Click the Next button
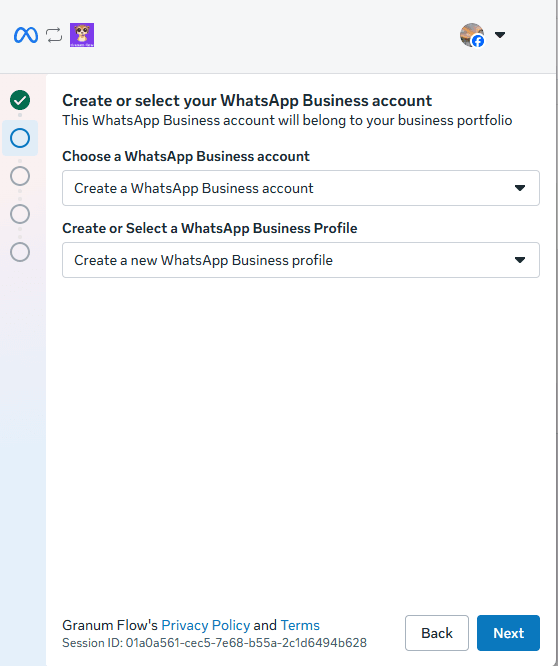This screenshot has width=558, height=666. tap(508, 633)
